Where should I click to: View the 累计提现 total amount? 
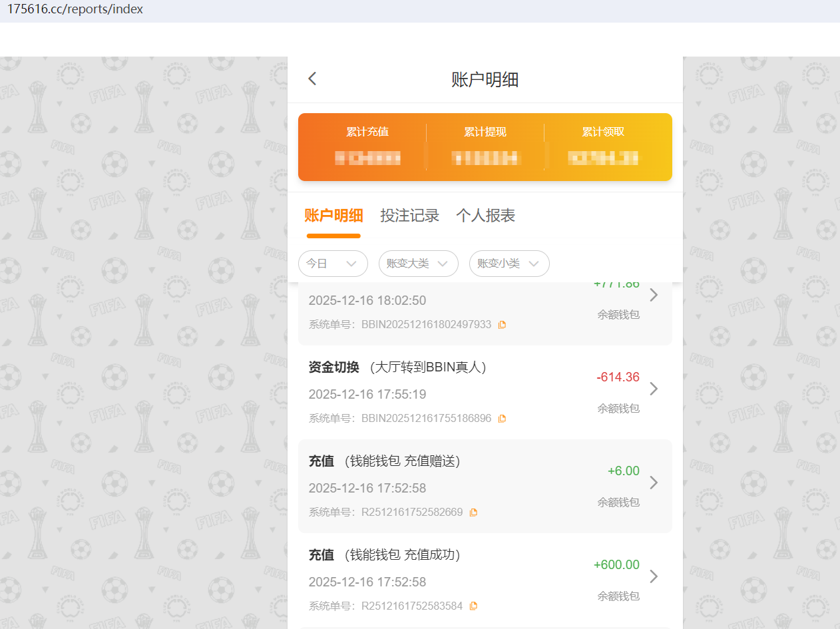point(485,158)
